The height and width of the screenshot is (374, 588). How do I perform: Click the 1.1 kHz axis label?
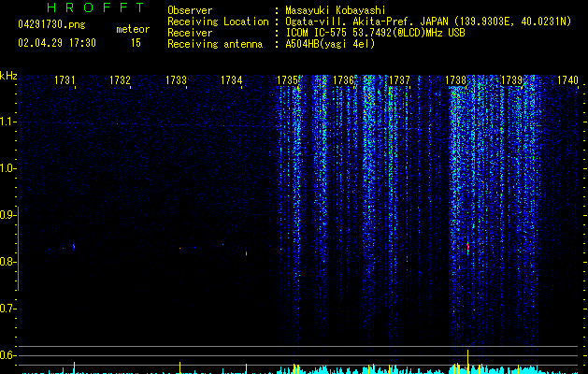click(7, 122)
